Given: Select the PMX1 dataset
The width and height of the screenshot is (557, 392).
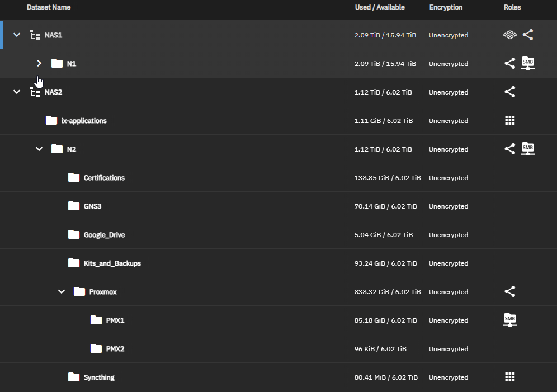Looking at the screenshot, I should (115, 320).
